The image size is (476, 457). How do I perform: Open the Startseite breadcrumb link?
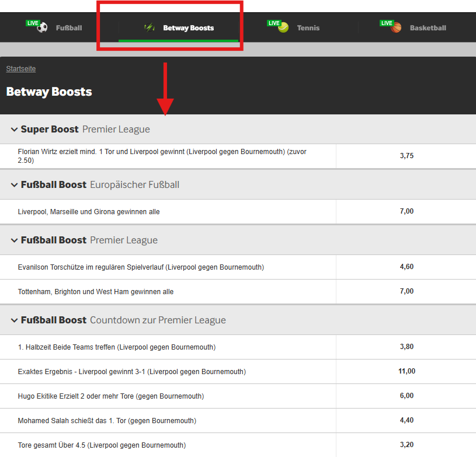[x=21, y=69]
